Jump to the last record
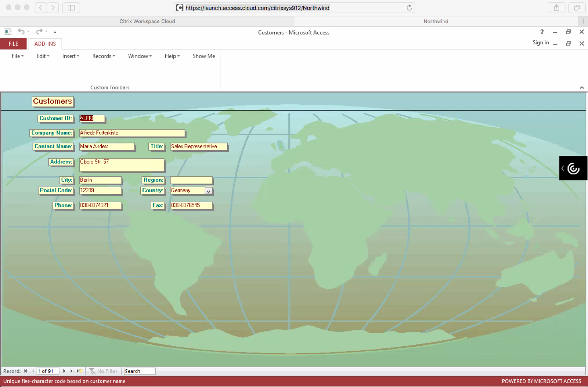This screenshot has height=387, width=588. [72, 371]
